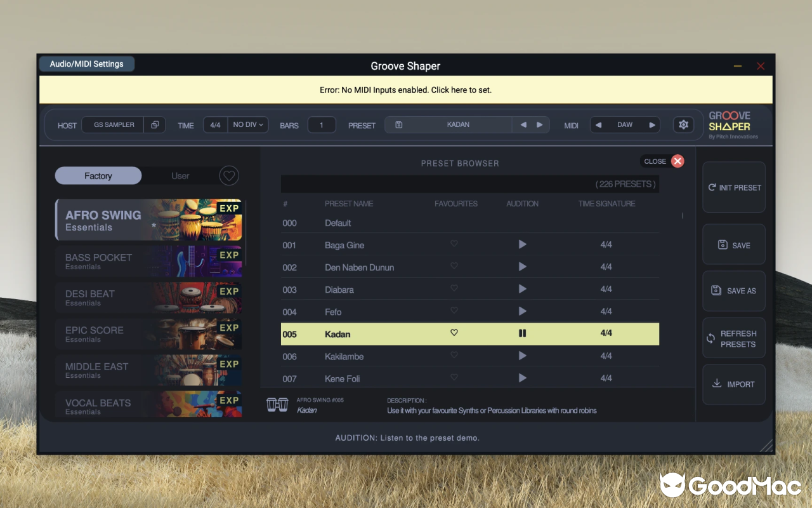812x508 pixels.
Task: Toggle the favorite heart on Kadan preset
Action: [454, 332]
